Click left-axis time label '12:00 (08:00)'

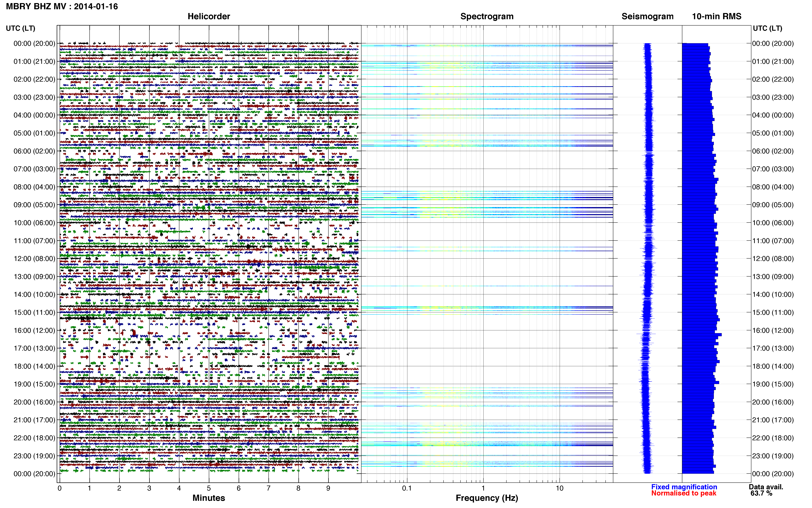click(34, 258)
